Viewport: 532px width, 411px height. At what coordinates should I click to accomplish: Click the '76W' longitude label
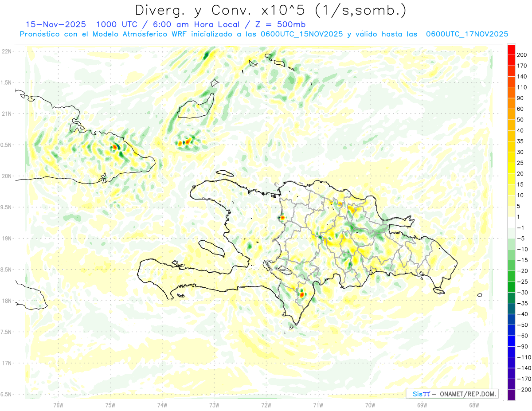[58, 404]
